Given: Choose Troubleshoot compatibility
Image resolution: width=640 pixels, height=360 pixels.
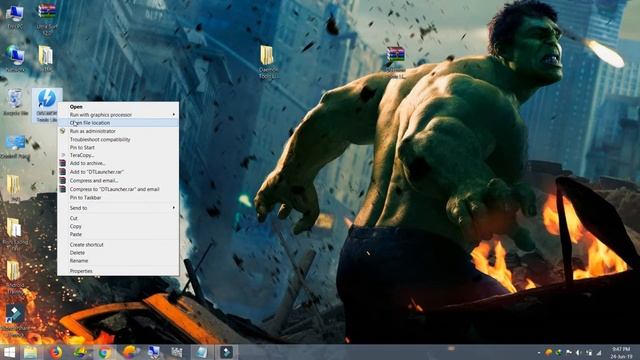Looking at the screenshot, I should (x=118, y=139).
